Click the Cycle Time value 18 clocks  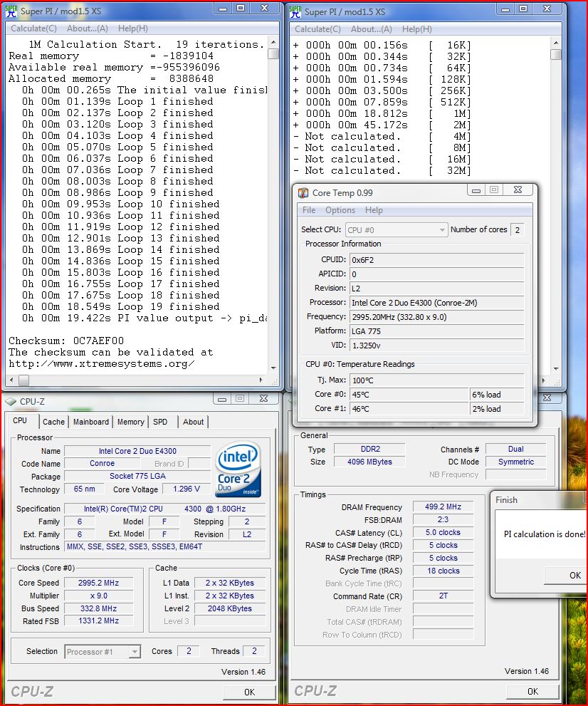click(x=443, y=571)
